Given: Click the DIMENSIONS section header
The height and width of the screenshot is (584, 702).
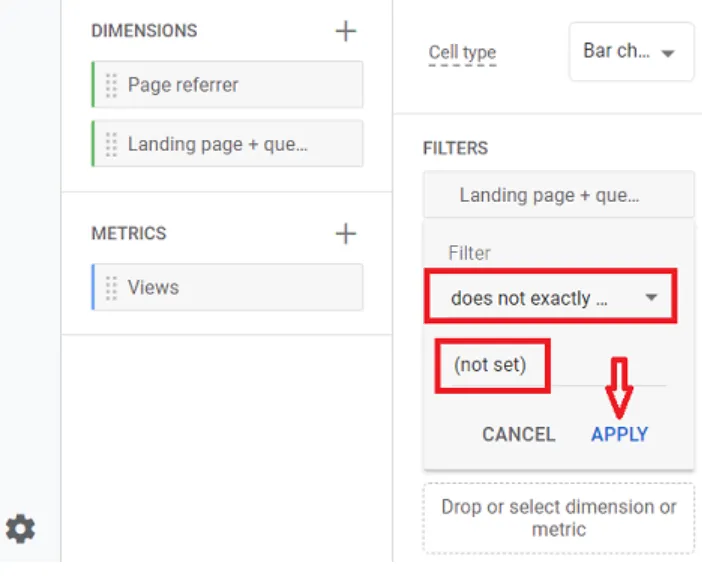Looking at the screenshot, I should click(144, 31).
